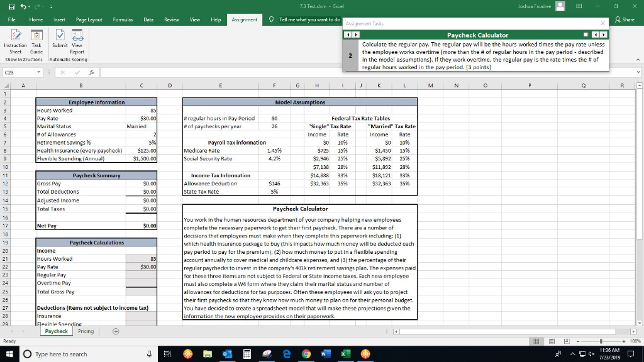This screenshot has width=644, height=362.
Task: Close the Assignment Tasks pane
Action: click(x=602, y=23)
